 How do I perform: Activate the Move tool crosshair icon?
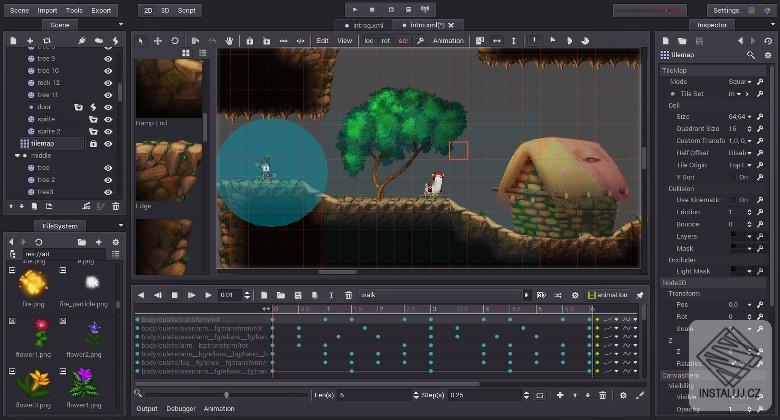coord(158,41)
